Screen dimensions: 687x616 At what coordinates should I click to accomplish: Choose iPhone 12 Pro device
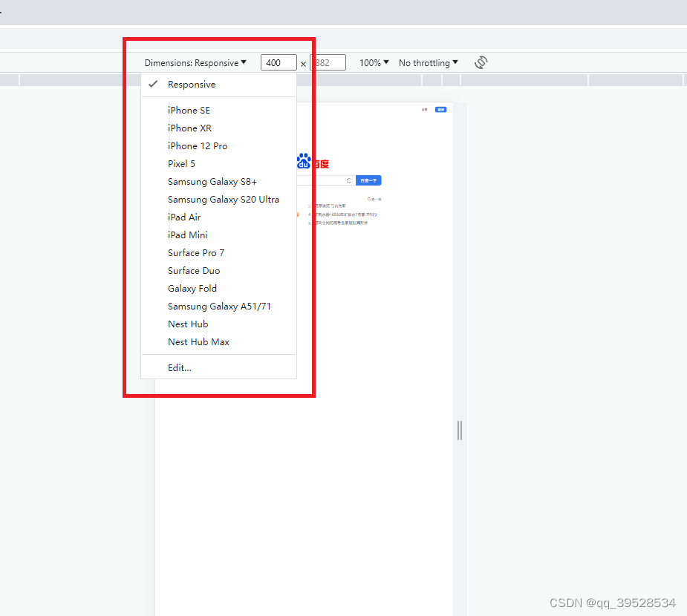tap(218, 145)
